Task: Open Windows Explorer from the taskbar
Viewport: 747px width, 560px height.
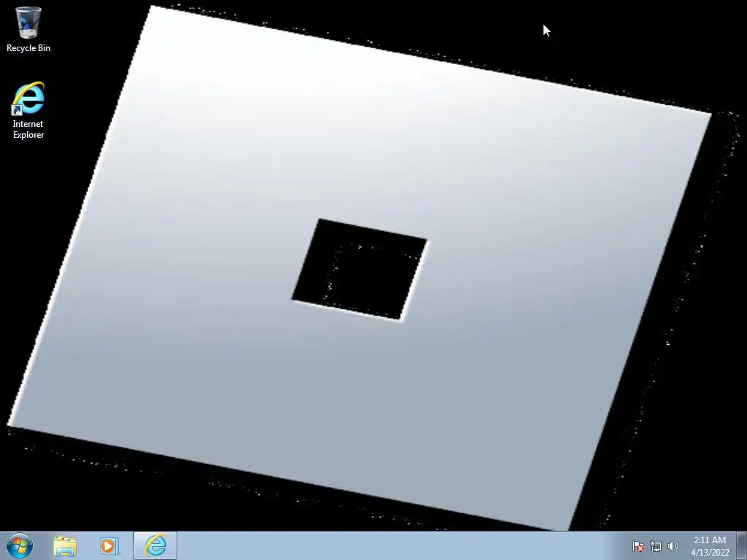Action: tap(65, 546)
